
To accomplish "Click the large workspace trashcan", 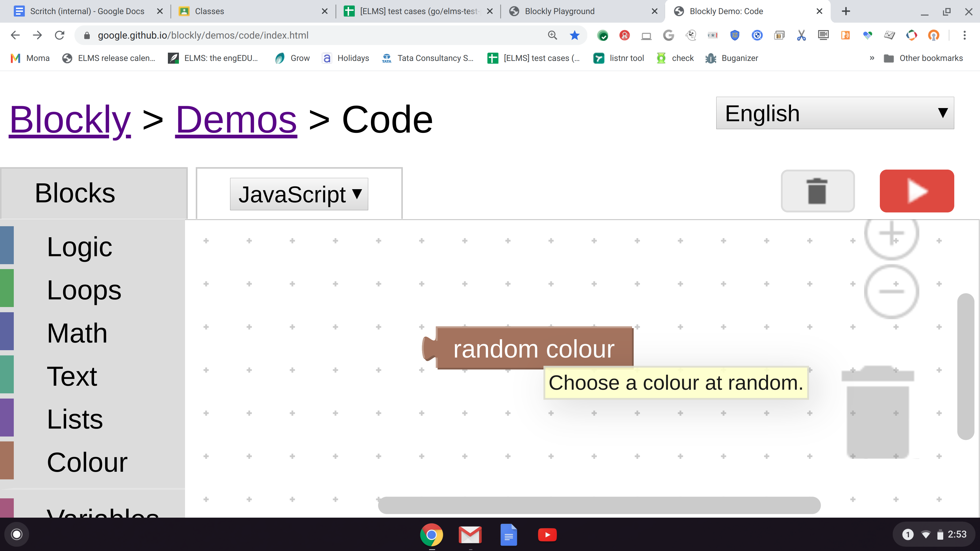I will coord(878,414).
